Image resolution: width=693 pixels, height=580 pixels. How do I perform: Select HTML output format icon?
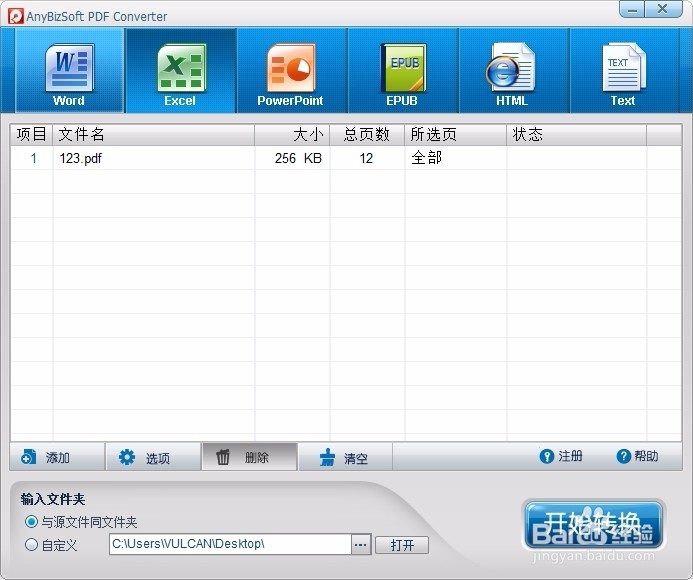pos(512,71)
